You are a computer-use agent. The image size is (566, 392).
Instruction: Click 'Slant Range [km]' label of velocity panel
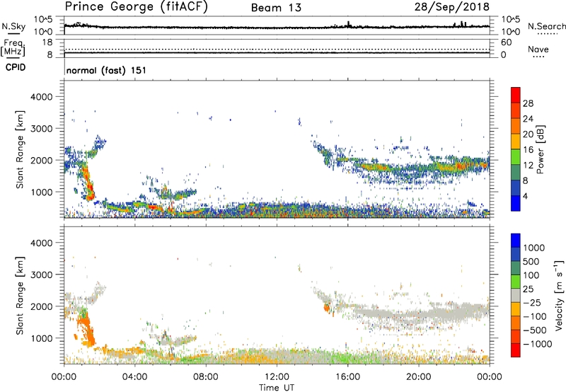tap(20, 296)
